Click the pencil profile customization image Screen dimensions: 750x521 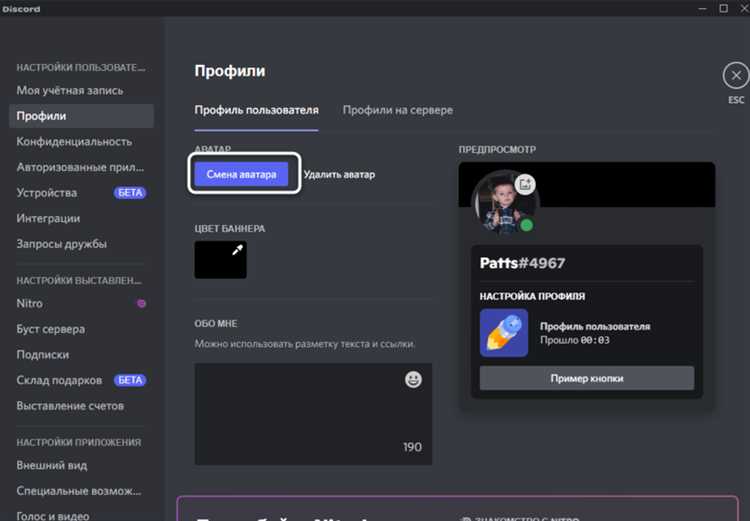(504, 333)
